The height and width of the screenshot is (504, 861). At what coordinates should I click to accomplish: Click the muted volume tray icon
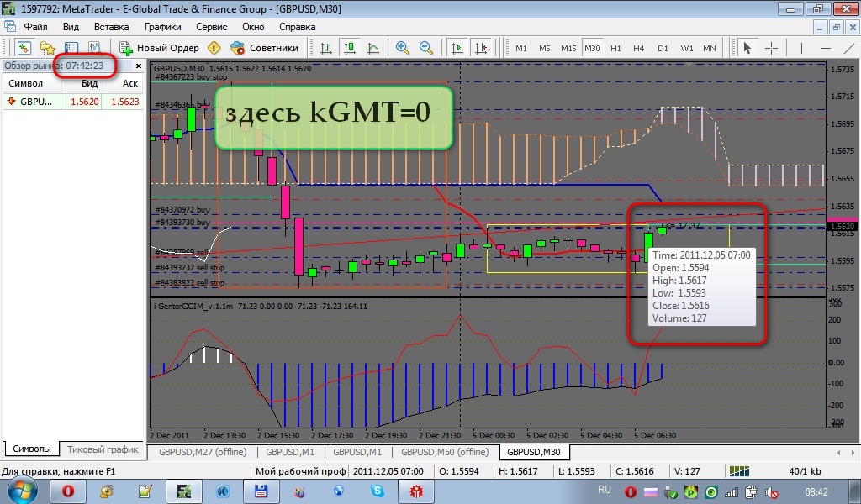tap(772, 492)
